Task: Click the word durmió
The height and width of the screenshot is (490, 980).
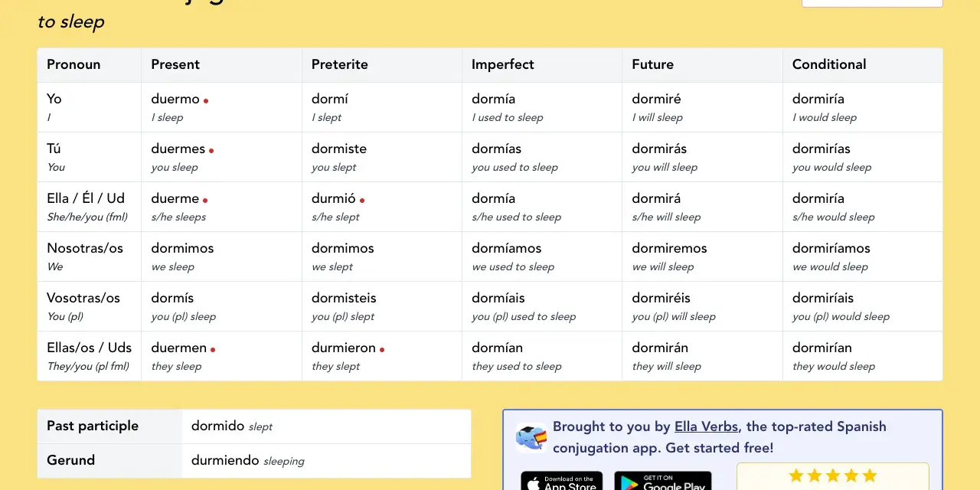Action: point(334,198)
